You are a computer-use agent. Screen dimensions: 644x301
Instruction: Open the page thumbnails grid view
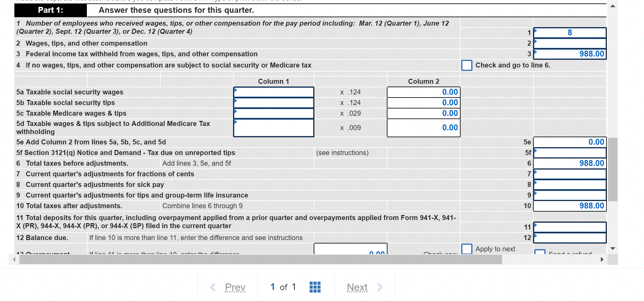315,287
